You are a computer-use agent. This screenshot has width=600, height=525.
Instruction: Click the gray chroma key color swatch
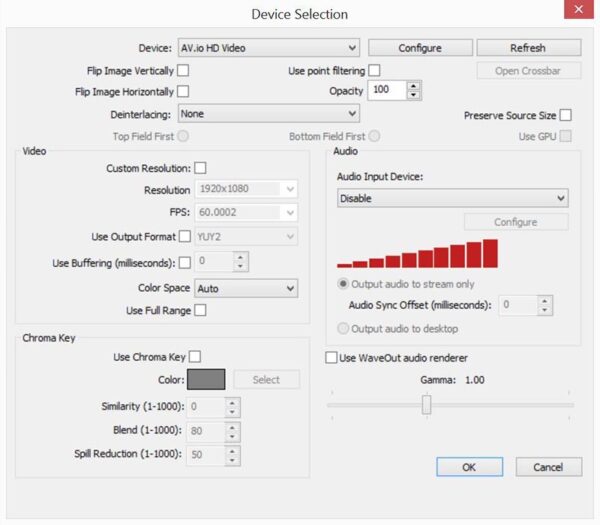[x=204, y=379]
